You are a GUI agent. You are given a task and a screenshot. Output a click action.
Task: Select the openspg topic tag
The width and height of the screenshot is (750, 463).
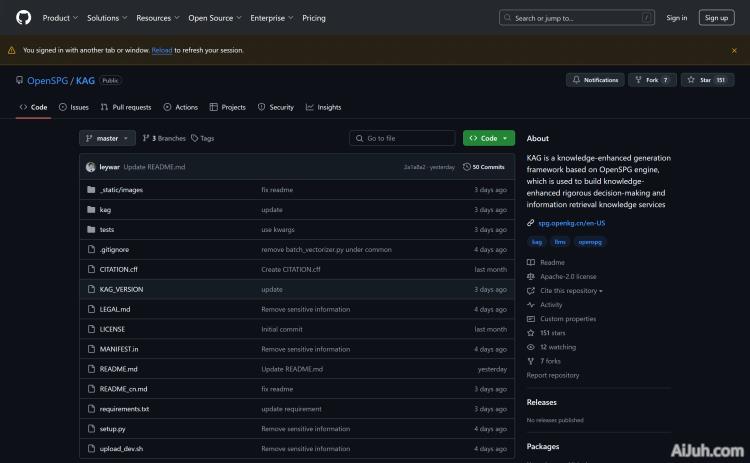[591, 241]
